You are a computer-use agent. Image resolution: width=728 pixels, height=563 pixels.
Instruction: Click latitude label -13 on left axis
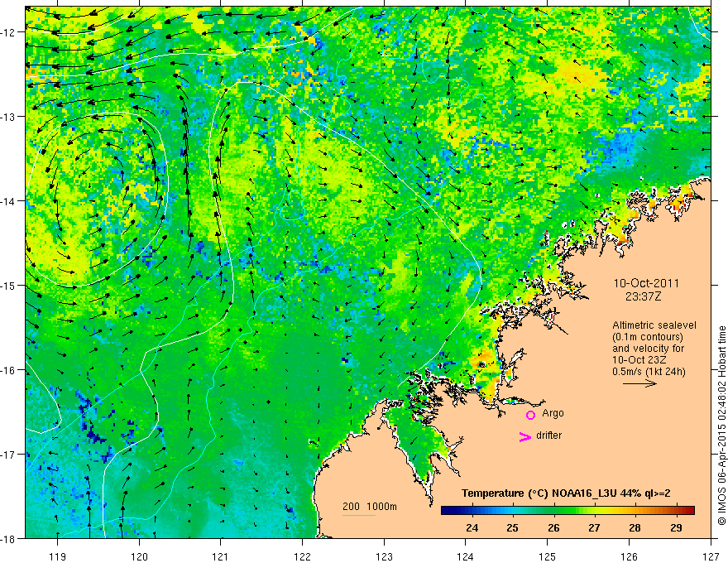tap(7, 117)
